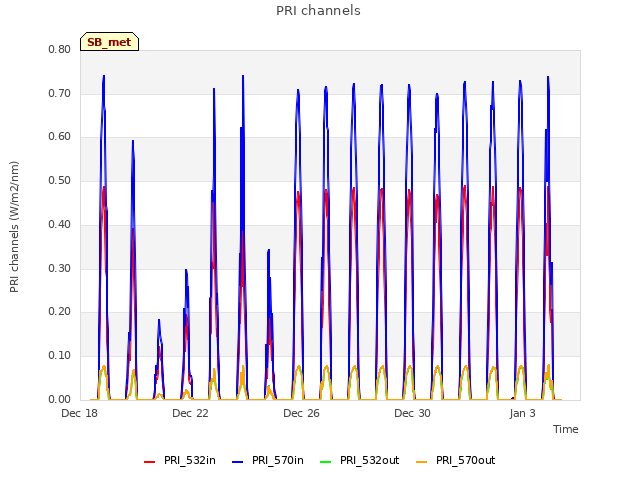Image resolution: width=640 pixels, height=480 pixels.
Task: Click the red PRI_532in legend swatch
Action: [149, 462]
